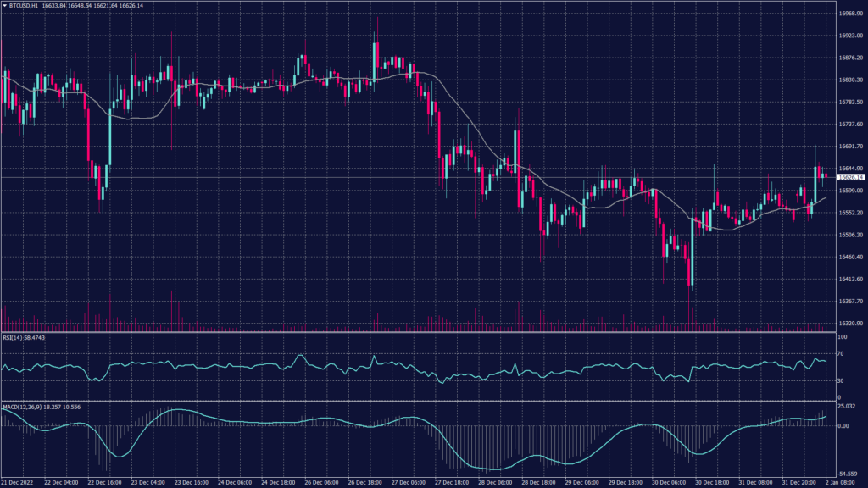The height and width of the screenshot is (488, 868).
Task: Click the divider between RSI and MACD panels
Action: pyautogui.click(x=417, y=401)
